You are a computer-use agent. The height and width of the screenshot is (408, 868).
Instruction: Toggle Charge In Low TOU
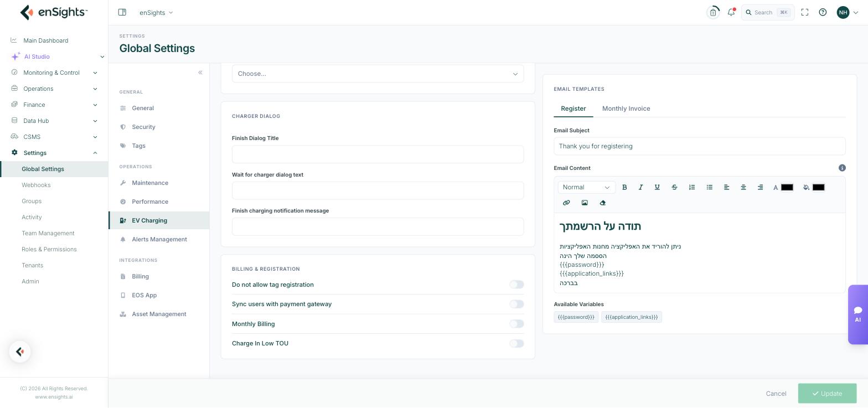click(516, 343)
